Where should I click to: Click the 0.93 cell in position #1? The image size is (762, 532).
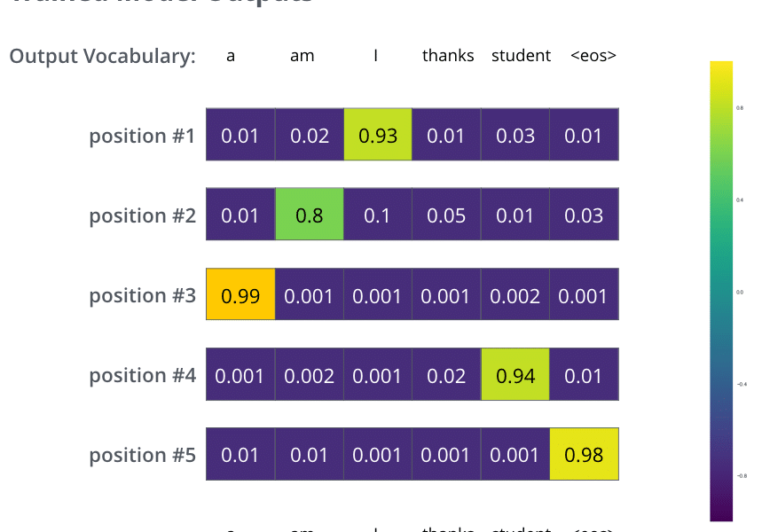378,135
